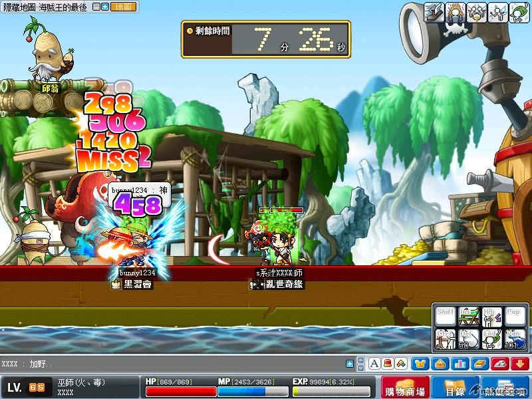Click the yellow EXP bar
The image size is (532, 399).
pos(331,392)
